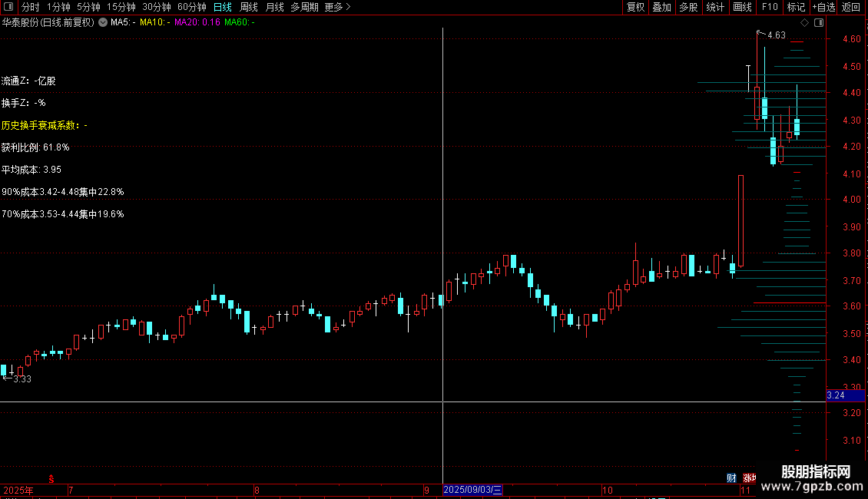Open the 画线 drawing tools

coord(742,7)
